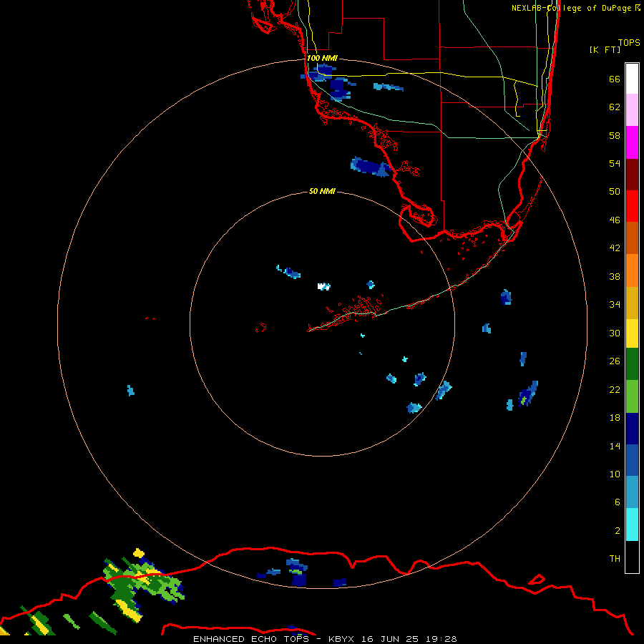Viewport: 644px width, 644px height.
Task: Click the navy blue legend swatch
Action: pyautogui.click(x=632, y=429)
